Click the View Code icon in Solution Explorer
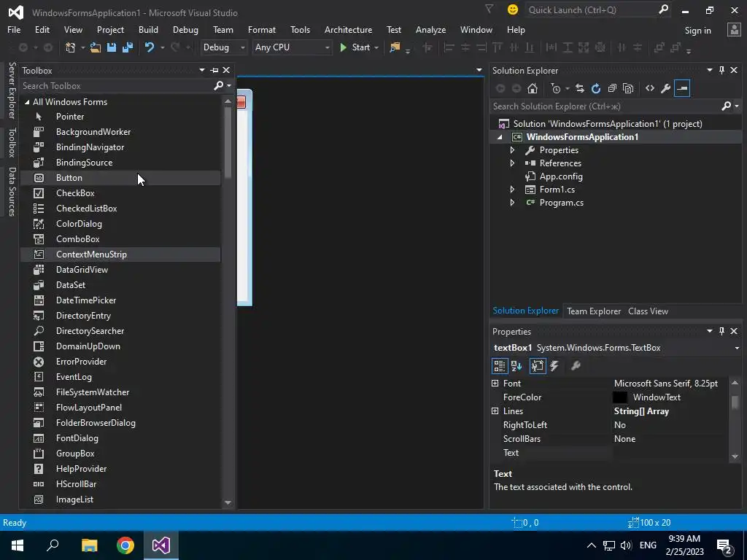 [x=650, y=88]
